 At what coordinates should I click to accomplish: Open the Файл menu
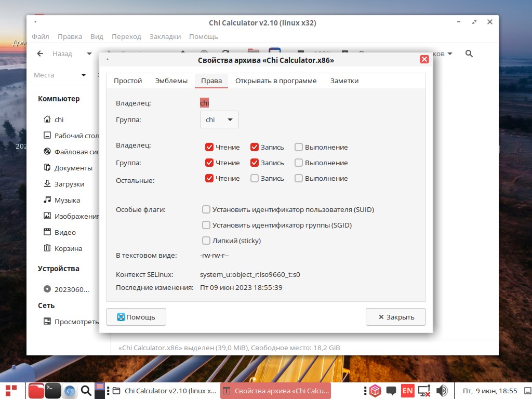(x=41, y=37)
